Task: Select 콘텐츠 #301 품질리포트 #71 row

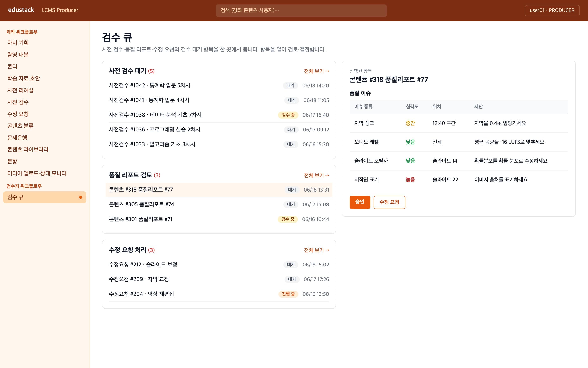Action: point(219,219)
